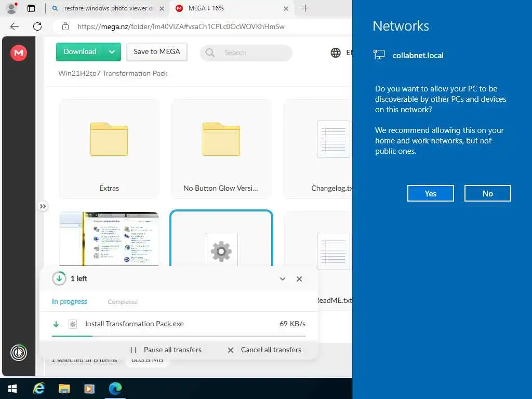Select the gear executable file tile

221,238
